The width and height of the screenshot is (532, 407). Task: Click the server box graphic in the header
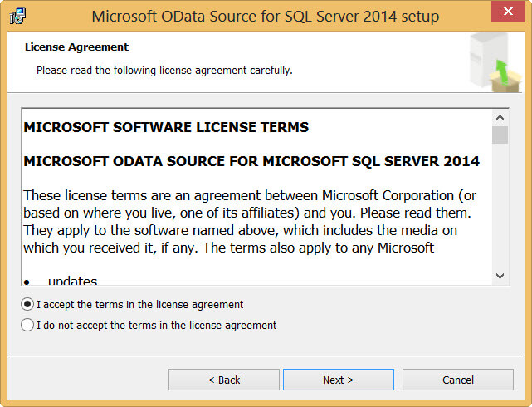pos(490,61)
